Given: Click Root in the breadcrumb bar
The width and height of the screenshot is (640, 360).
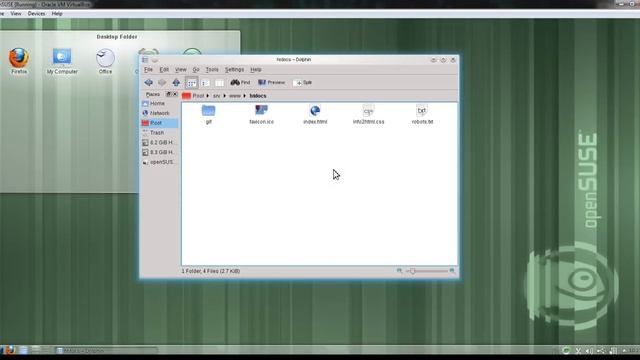Looking at the screenshot, I should pos(198,96).
